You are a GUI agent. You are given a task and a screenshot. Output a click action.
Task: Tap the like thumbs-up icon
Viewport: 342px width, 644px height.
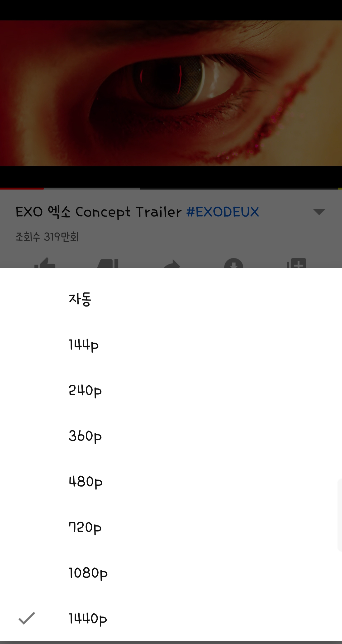(45, 263)
